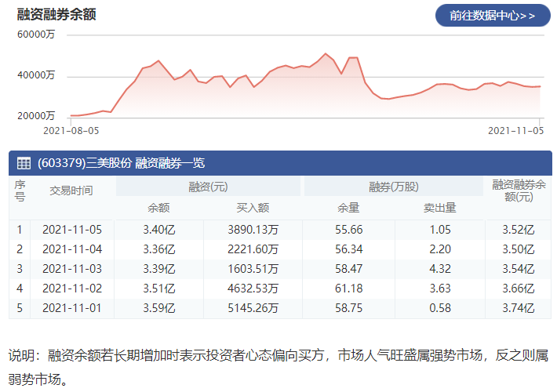Click the highest peak of the chart line
The height and width of the screenshot is (392, 557).
click(325, 53)
